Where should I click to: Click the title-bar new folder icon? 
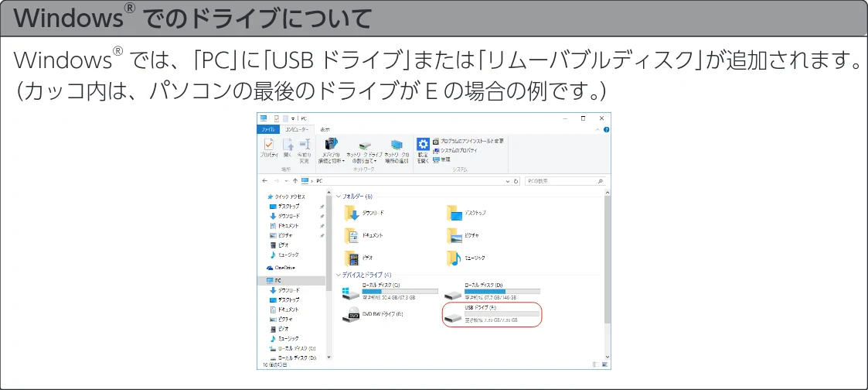point(286,118)
